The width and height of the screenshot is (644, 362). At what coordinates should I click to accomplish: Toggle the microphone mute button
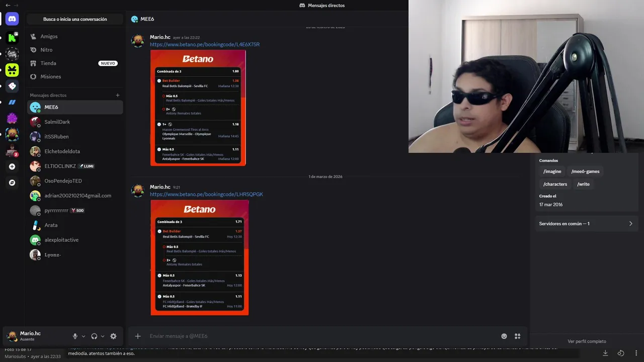point(75,336)
